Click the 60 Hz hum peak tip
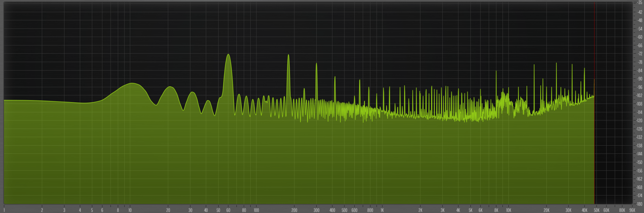 [x=228, y=55]
